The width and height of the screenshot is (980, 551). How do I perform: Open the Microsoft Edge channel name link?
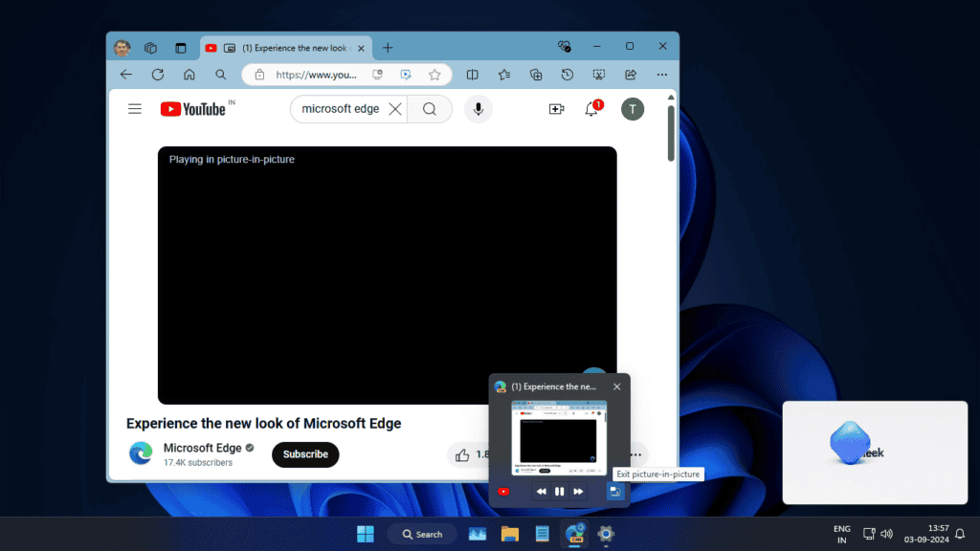[202, 448]
